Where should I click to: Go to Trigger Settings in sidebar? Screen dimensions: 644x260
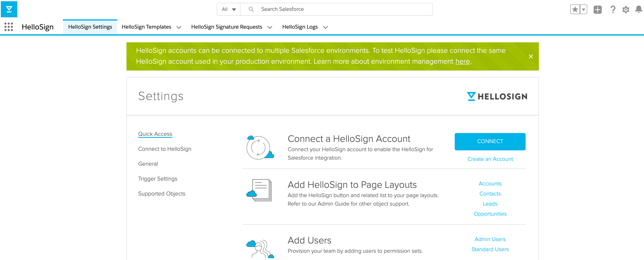(157, 179)
